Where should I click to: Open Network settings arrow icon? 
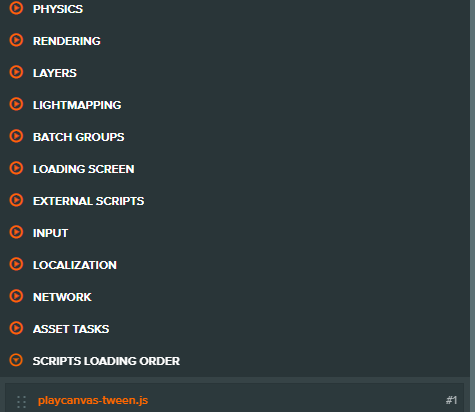click(x=16, y=296)
